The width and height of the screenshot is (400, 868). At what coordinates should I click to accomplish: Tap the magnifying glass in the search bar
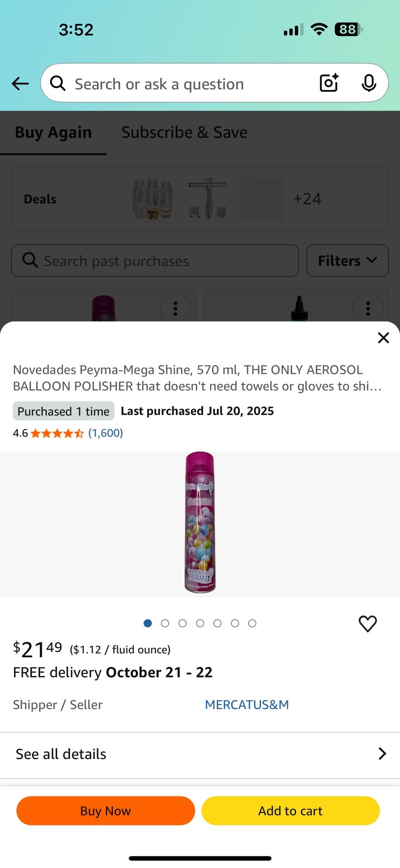click(x=57, y=83)
